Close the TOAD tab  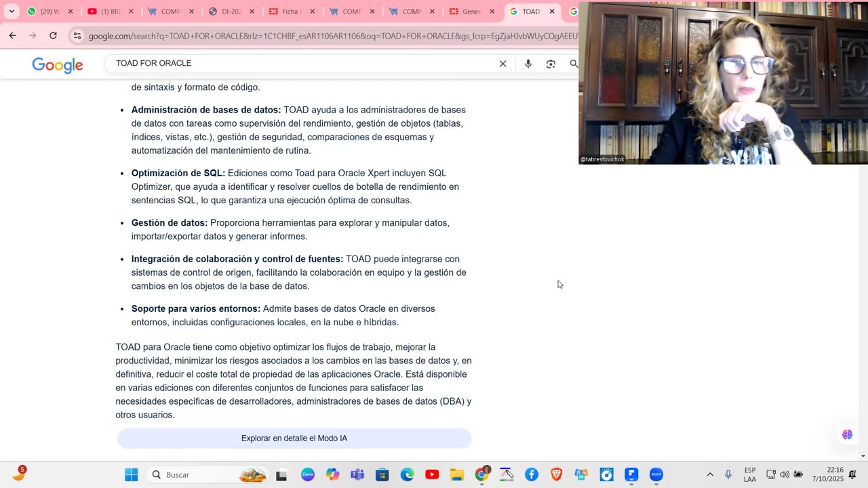pyautogui.click(x=552, y=12)
